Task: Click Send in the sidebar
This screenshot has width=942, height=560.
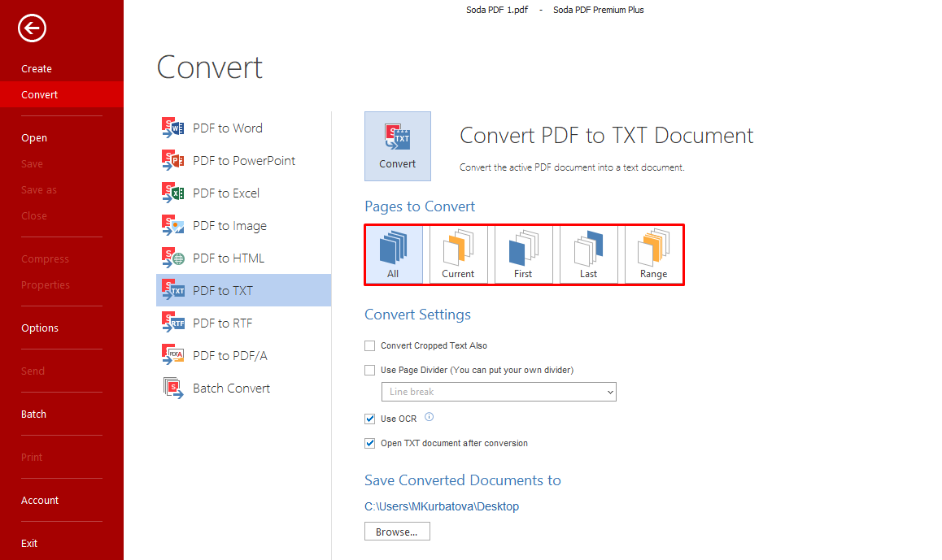Action: pos(33,371)
